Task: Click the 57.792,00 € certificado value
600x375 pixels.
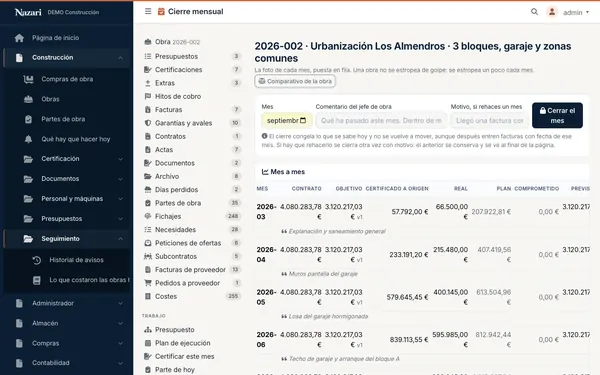Action: [409, 212]
